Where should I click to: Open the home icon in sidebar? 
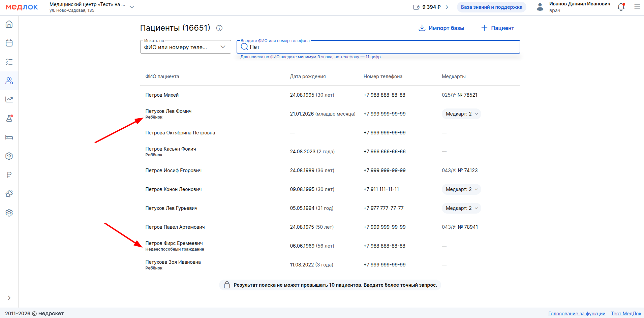9,24
